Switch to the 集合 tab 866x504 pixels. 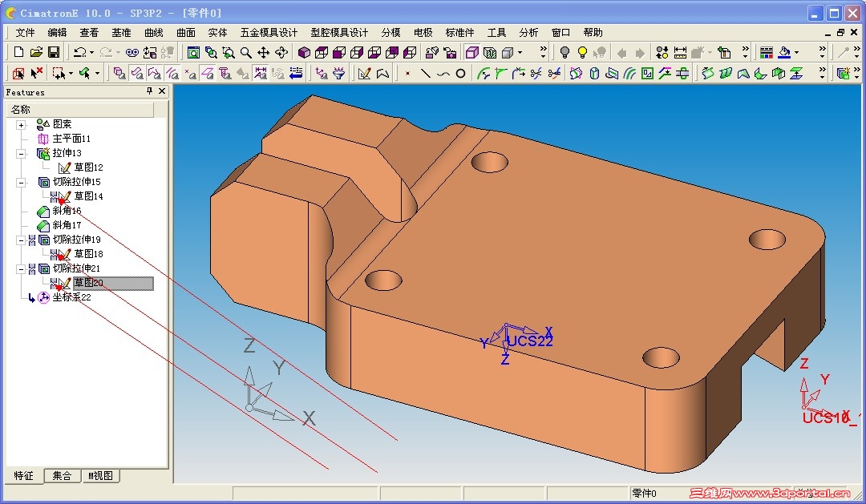[x=62, y=476]
